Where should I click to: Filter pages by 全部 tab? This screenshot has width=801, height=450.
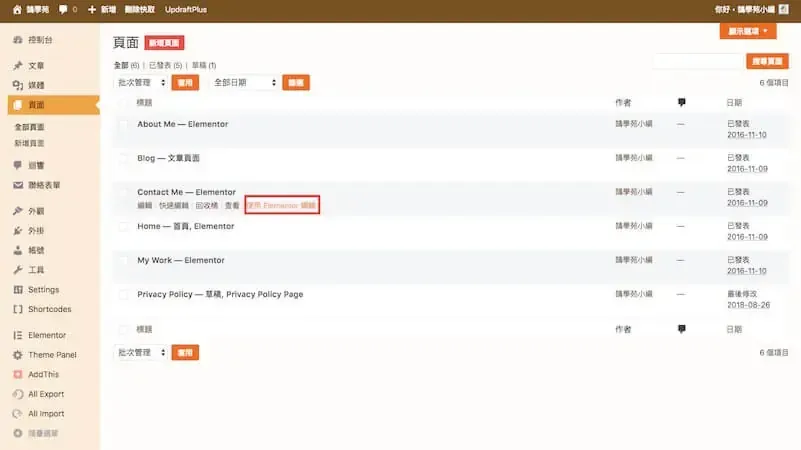coord(121,65)
